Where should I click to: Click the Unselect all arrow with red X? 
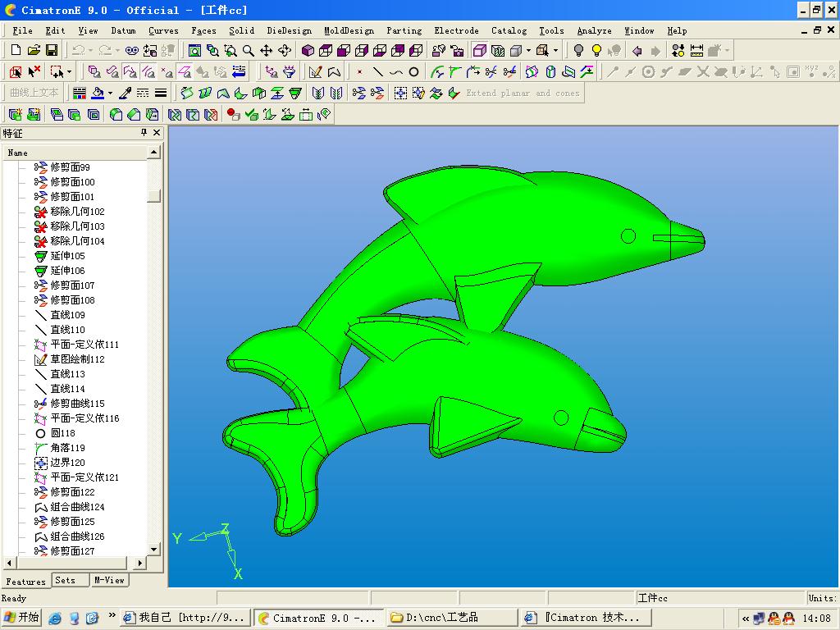(34, 72)
